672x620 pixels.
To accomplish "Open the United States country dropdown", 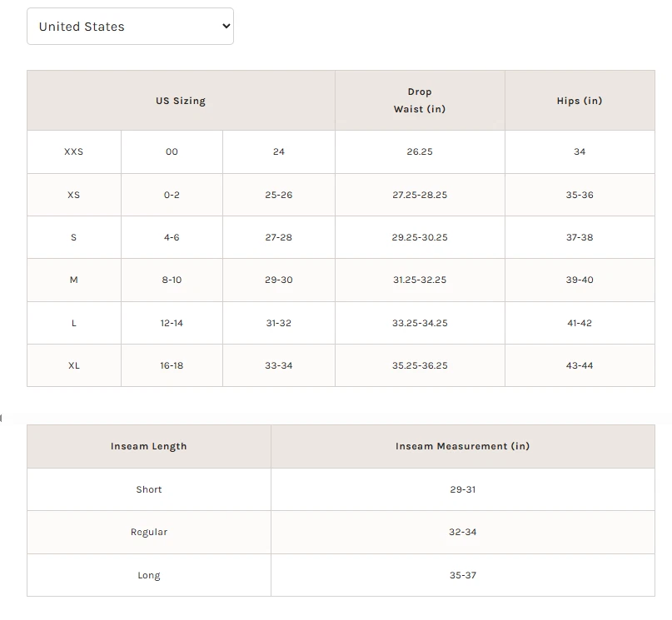I will [130, 27].
